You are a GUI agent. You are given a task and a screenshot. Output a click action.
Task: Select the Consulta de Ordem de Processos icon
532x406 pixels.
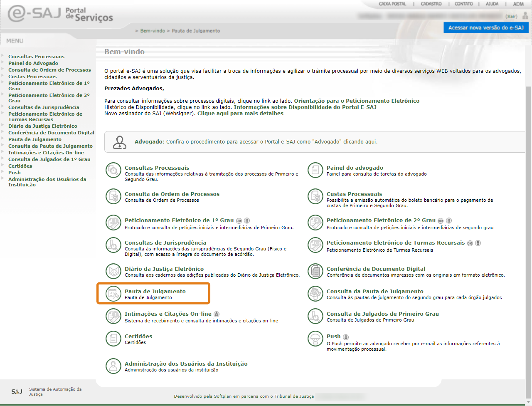pyautogui.click(x=113, y=196)
